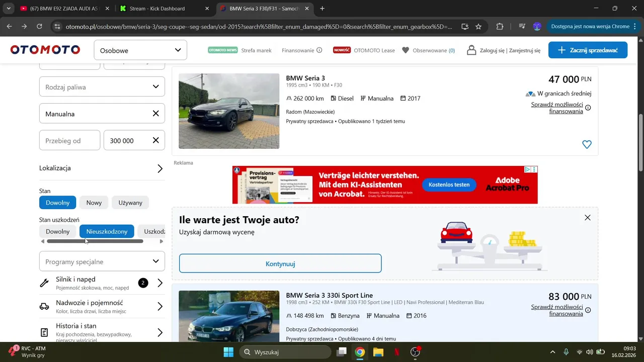This screenshot has width=644, height=362.
Task: Click the Adobe Acrobat Pro ad banner
Action: [x=385, y=185]
